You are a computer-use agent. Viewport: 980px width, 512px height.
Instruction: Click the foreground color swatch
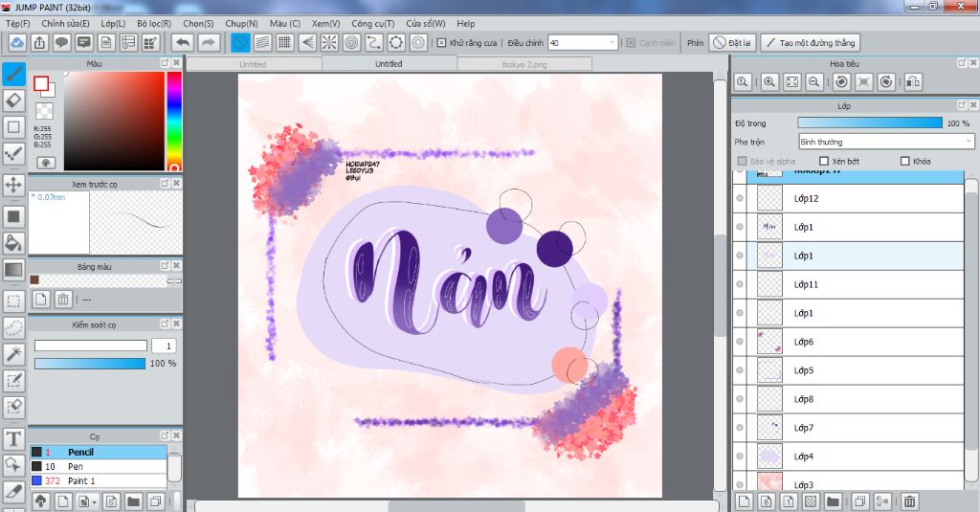click(41, 84)
